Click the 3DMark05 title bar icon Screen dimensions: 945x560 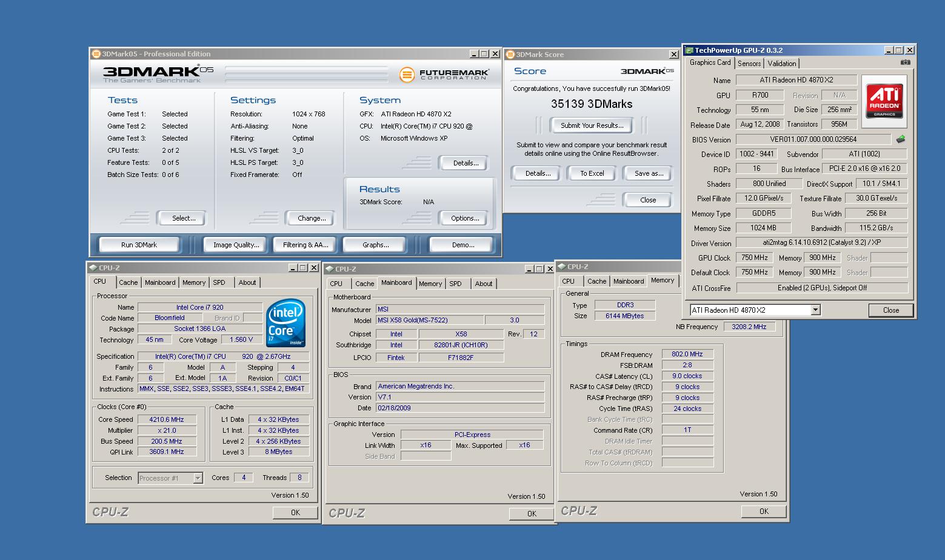96,54
